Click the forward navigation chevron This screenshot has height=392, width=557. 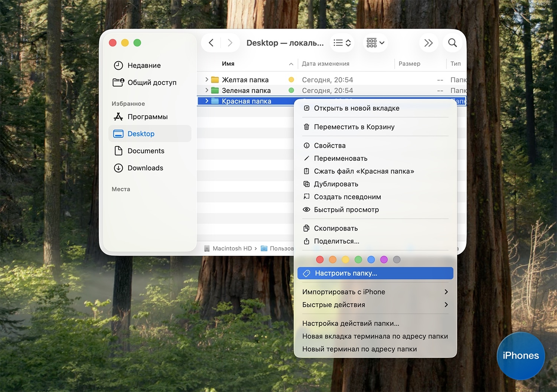click(230, 43)
